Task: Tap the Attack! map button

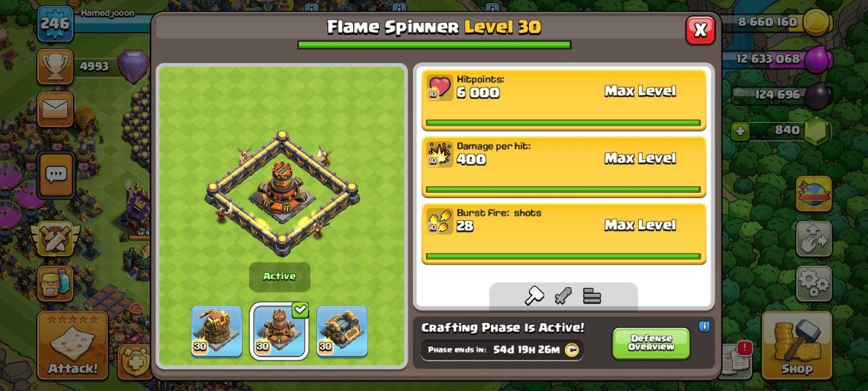Action: point(73,345)
